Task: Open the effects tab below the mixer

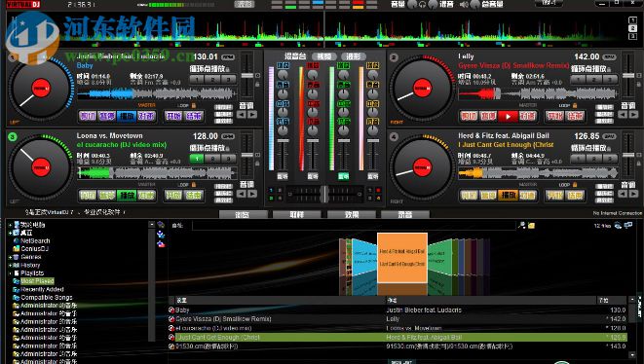Action: pyautogui.click(x=351, y=215)
